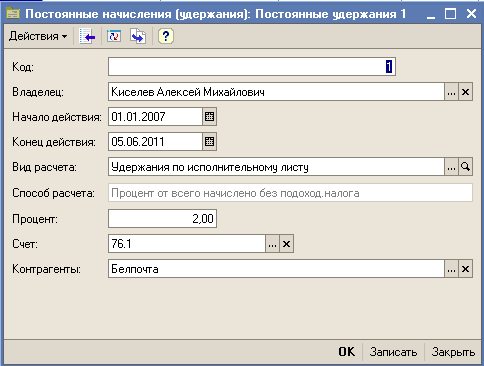Click the Вид расчета field
The image size is (484, 366).
pos(276,167)
